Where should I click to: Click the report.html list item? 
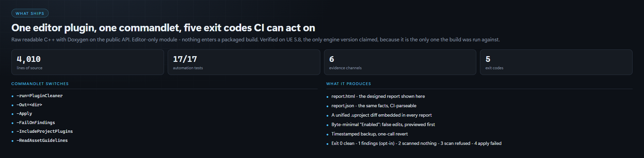[378, 96]
